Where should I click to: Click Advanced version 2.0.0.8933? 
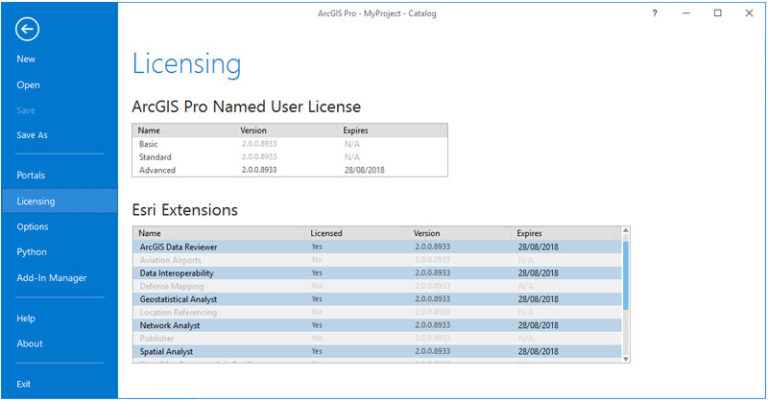[259, 170]
